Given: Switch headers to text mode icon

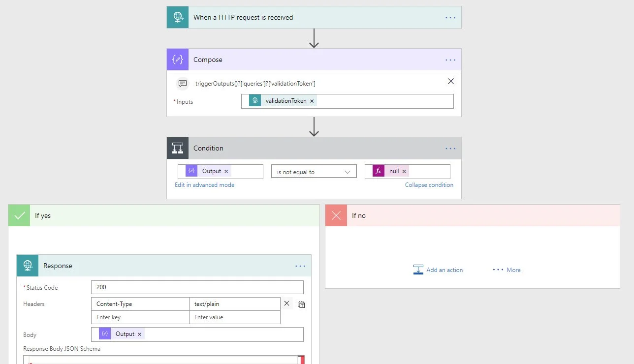Looking at the screenshot, I should pos(301,304).
